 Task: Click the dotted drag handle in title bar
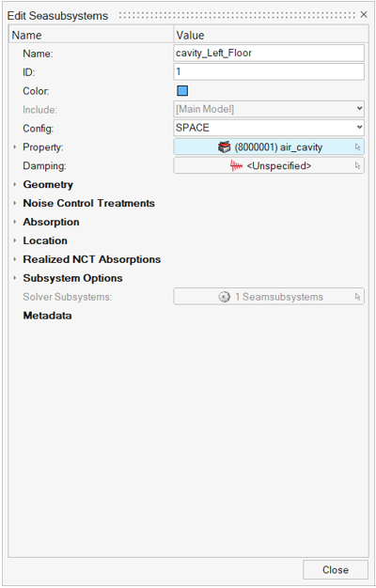(x=237, y=15)
